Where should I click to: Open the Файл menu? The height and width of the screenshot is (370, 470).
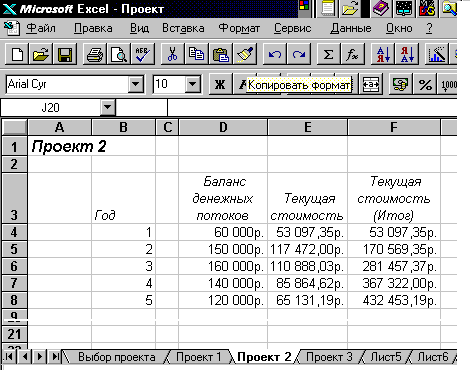[41, 28]
